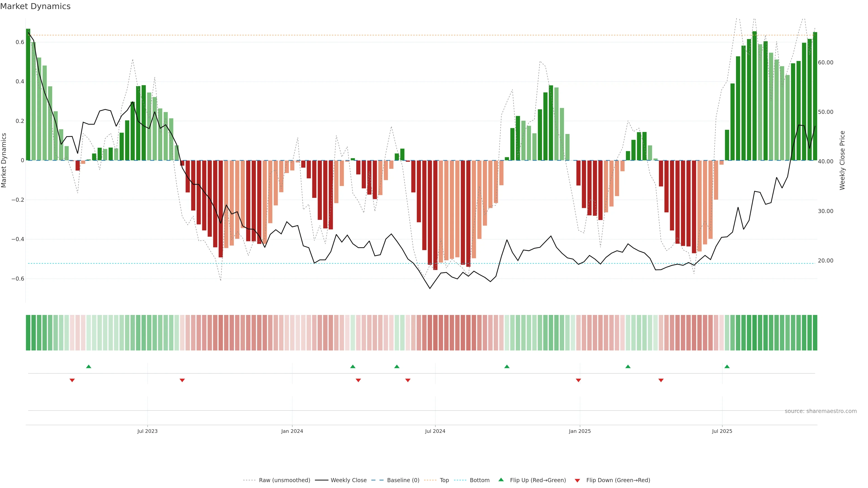Click the last green flip-up marker before Jul 2024
The width and height of the screenshot is (868, 488).
tap(397, 366)
